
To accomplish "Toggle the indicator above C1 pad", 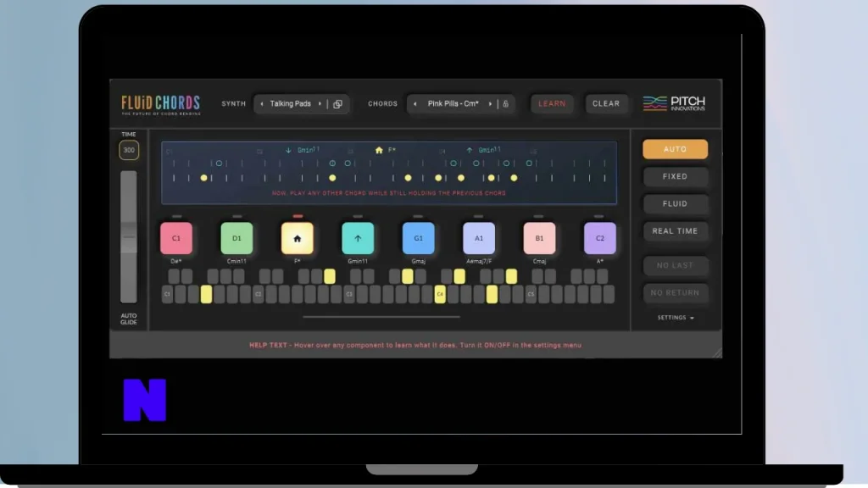I will tap(176, 216).
